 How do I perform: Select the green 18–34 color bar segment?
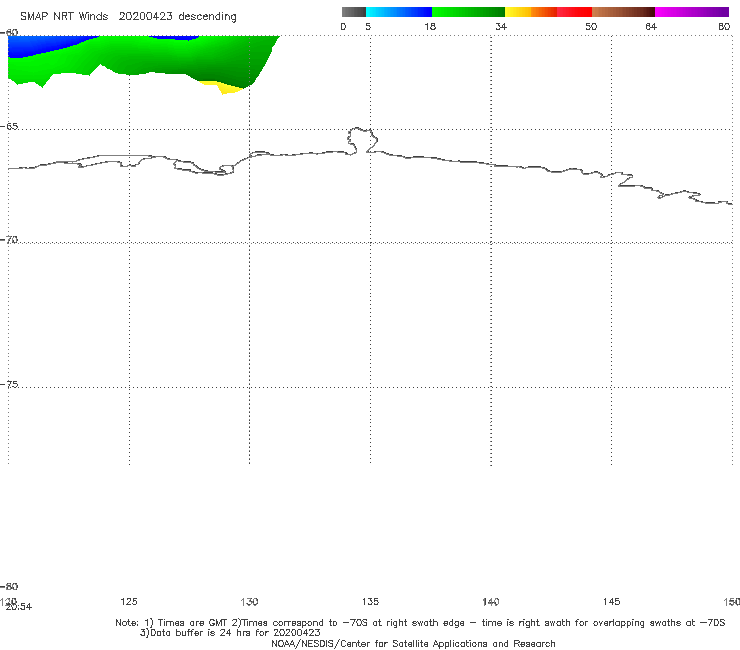pyautogui.click(x=468, y=12)
